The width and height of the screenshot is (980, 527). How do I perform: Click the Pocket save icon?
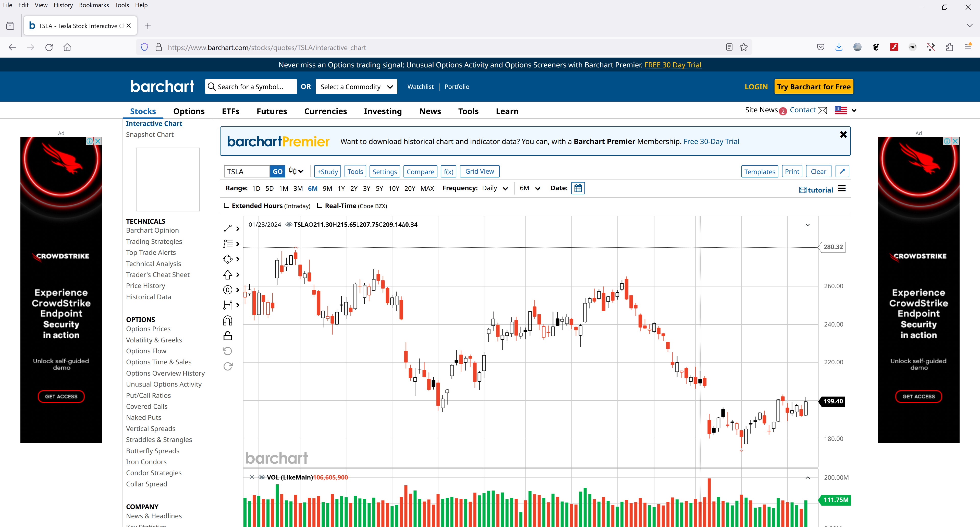click(820, 47)
